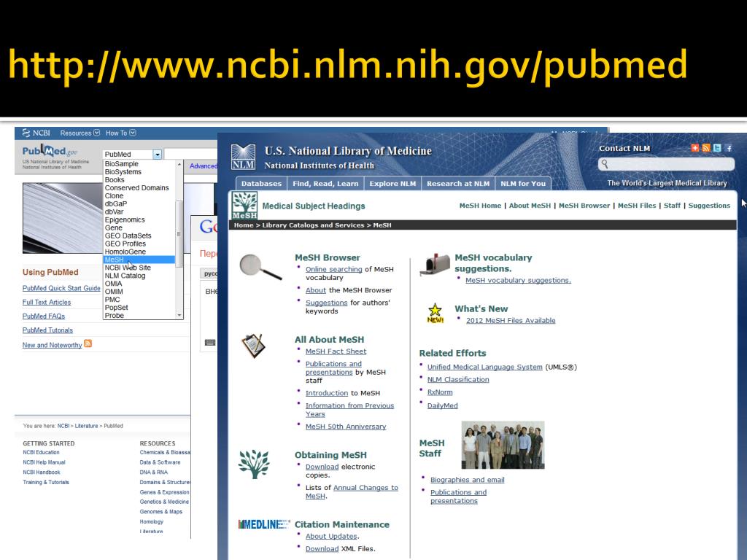Select Books in the database list

(x=139, y=179)
